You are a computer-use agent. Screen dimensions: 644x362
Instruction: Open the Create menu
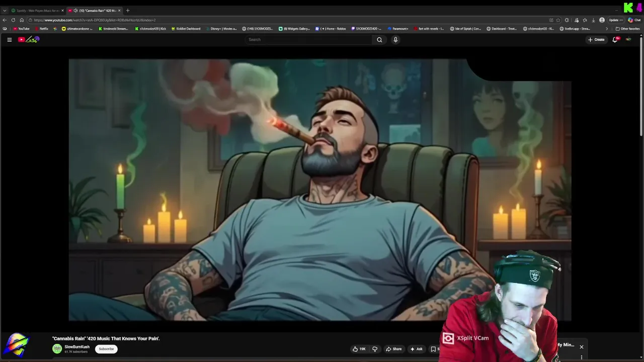[x=596, y=40]
